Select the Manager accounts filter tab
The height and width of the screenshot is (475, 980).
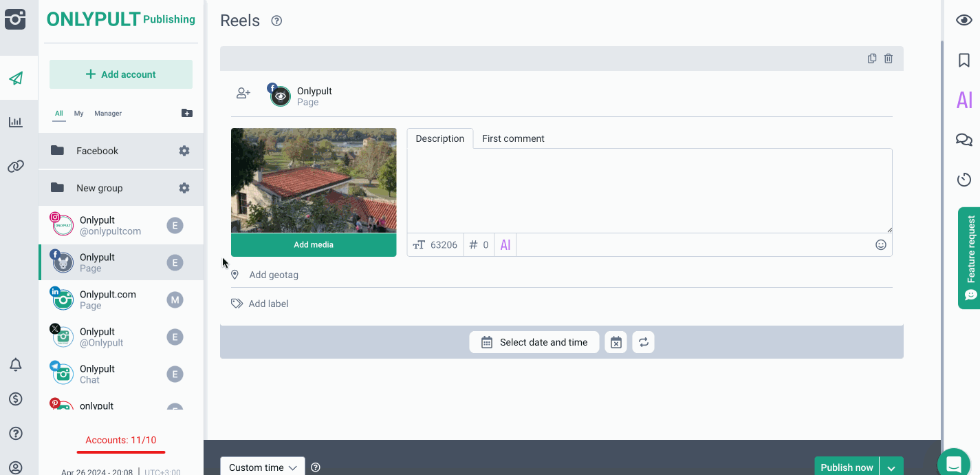click(108, 114)
